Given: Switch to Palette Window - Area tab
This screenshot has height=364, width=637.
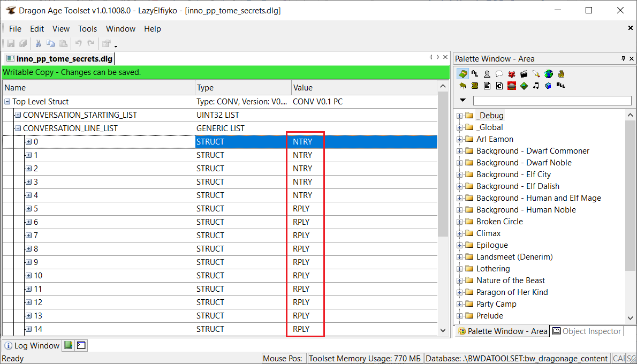Looking at the screenshot, I should tap(502, 331).
